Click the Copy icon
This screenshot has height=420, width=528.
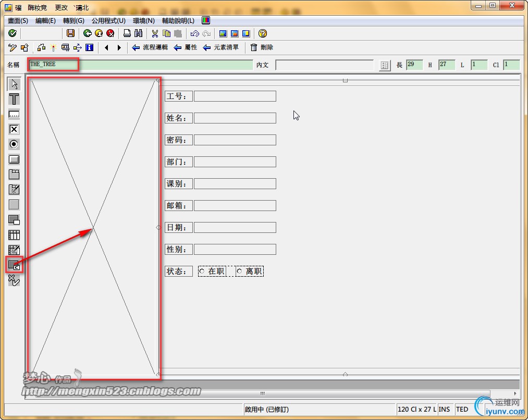[x=166, y=33]
